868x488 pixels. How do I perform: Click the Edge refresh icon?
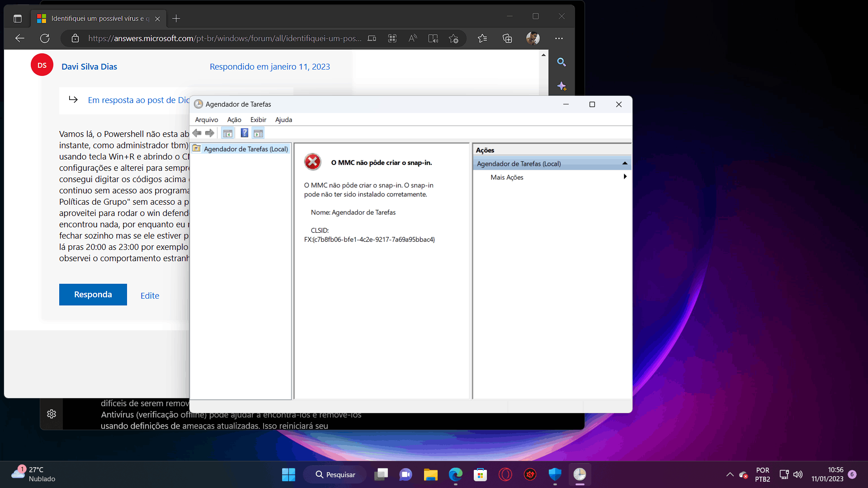45,38
